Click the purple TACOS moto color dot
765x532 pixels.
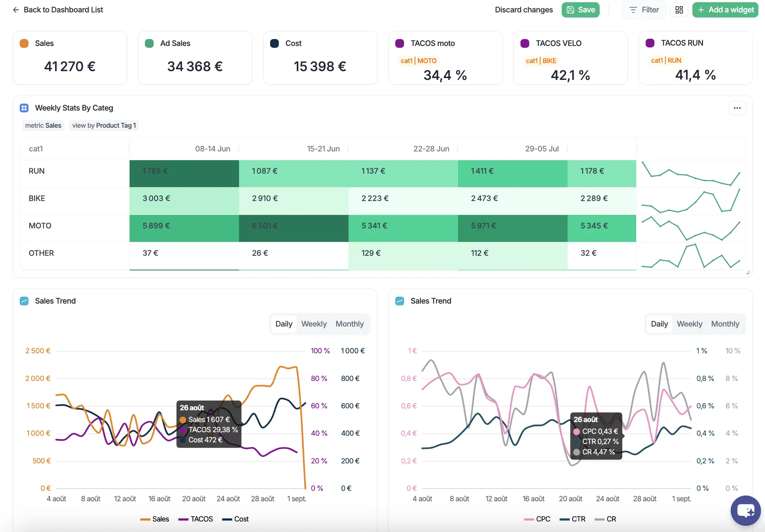400,43
